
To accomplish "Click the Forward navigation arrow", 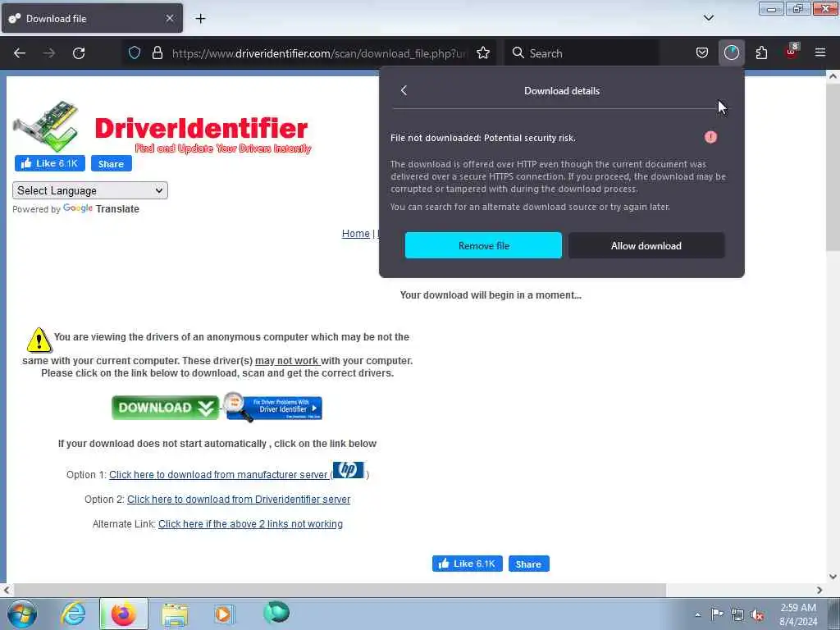I will [49, 53].
